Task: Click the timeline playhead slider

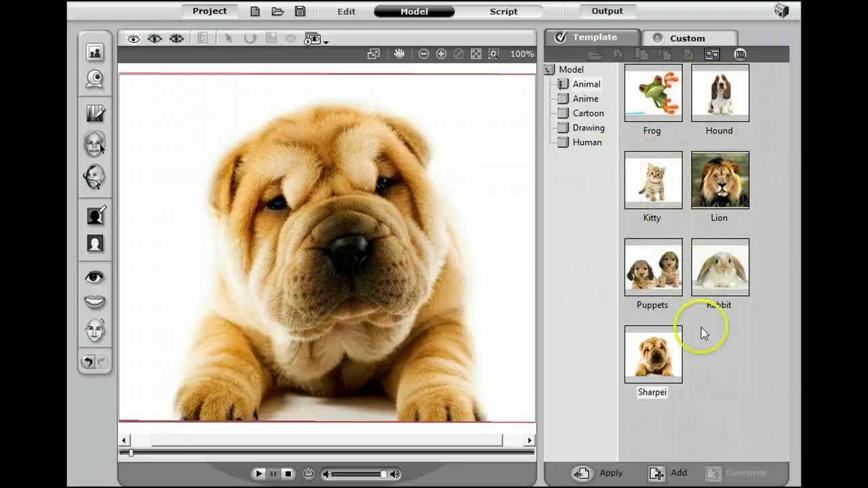Action: click(x=131, y=452)
